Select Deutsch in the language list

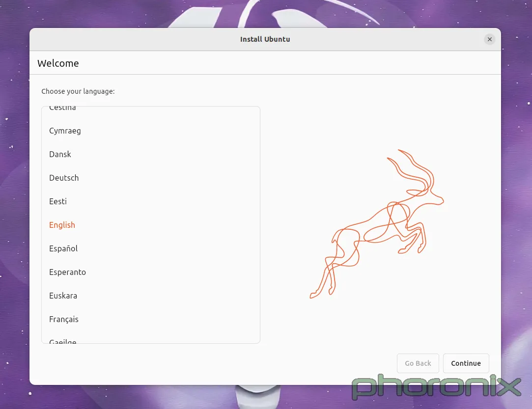(151, 178)
